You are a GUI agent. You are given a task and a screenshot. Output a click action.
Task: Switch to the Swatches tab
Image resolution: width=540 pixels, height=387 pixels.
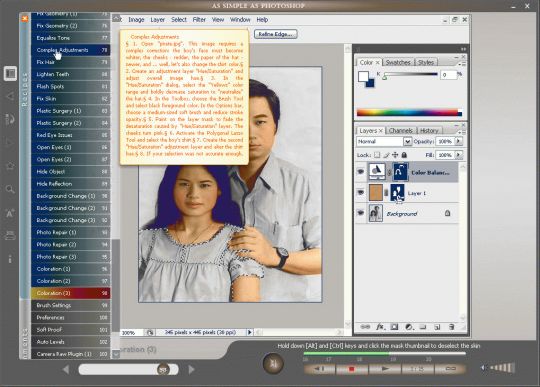398,62
